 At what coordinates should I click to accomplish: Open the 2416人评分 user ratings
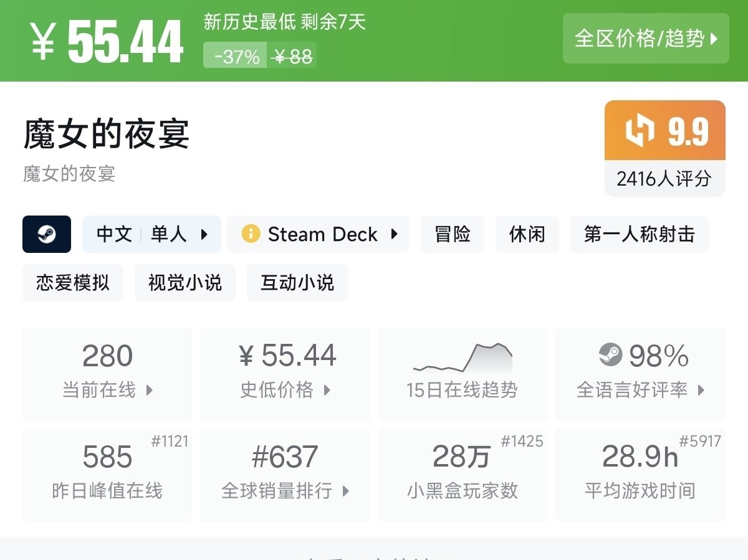tap(664, 179)
